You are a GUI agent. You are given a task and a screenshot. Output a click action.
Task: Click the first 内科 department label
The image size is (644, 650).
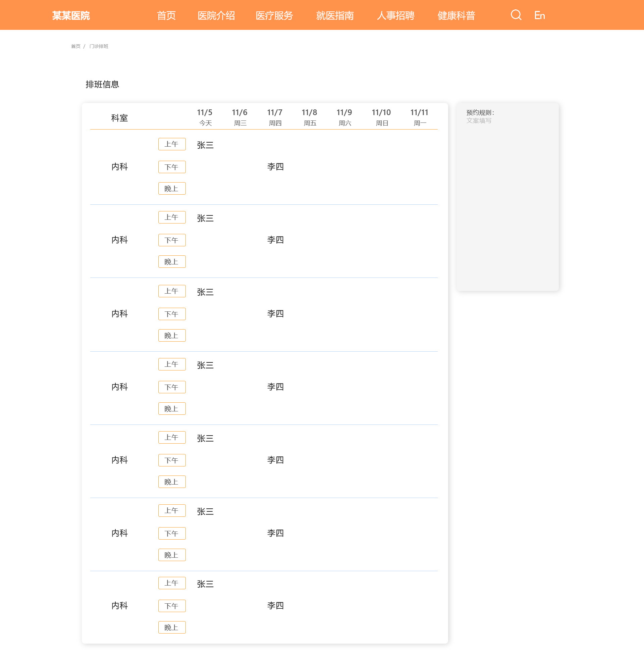click(x=119, y=167)
